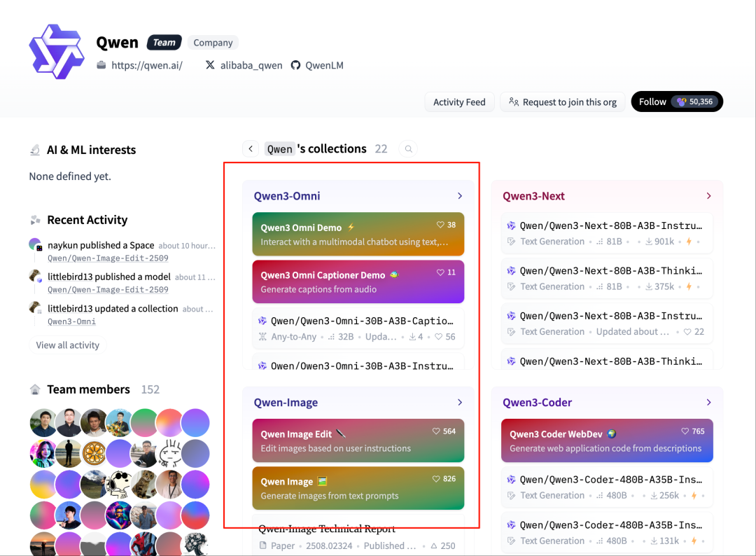The width and height of the screenshot is (756, 556).
Task: Click the heart icon showing 765 likes
Action: click(x=685, y=431)
